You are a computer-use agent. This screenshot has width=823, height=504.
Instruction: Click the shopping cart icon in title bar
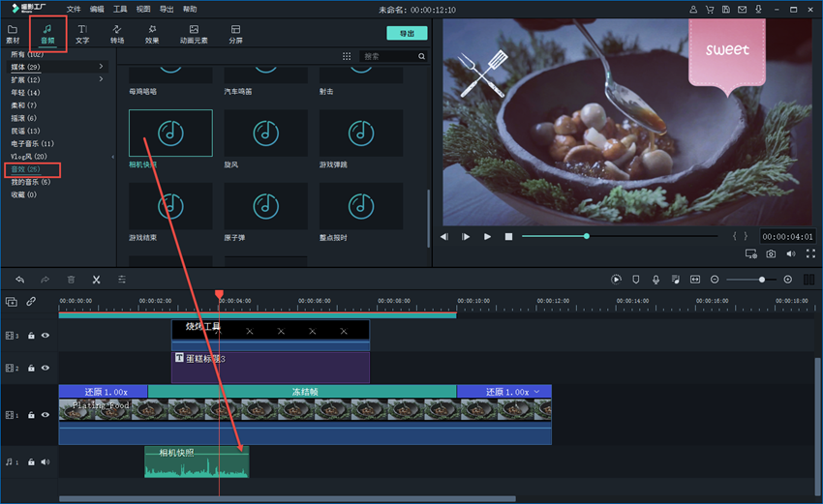712,9
